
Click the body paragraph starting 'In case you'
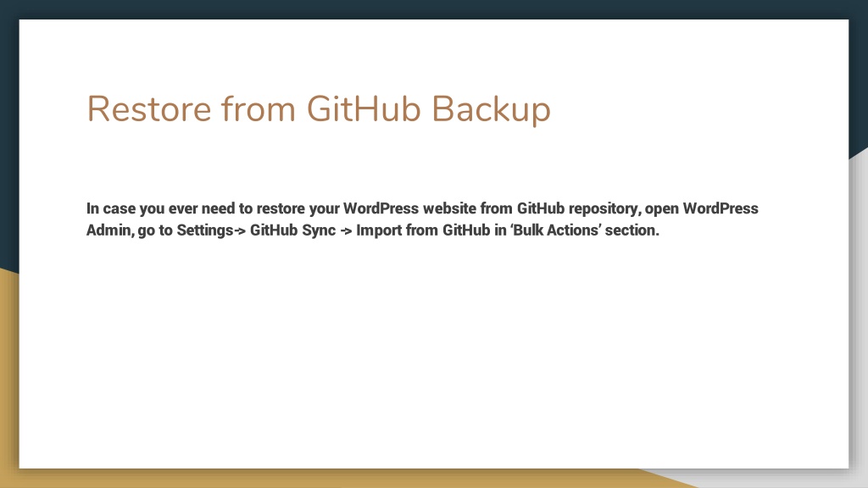(422, 219)
